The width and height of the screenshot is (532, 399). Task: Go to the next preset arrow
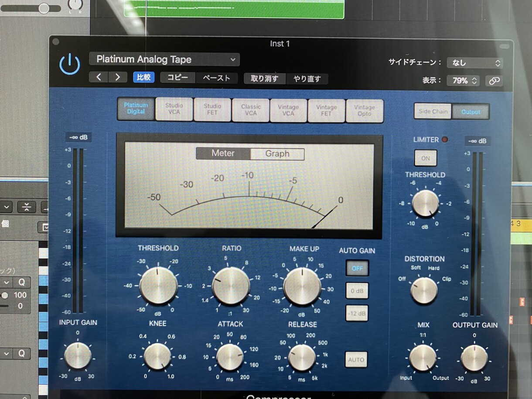tap(117, 77)
